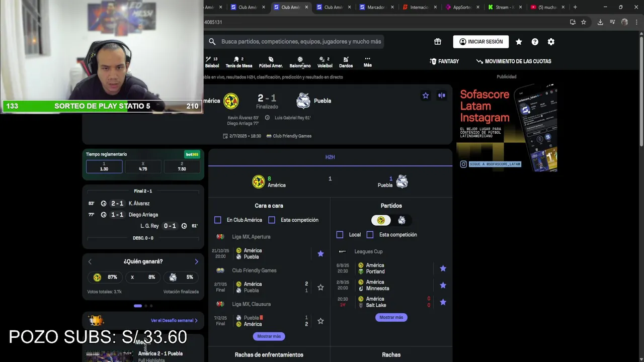This screenshot has height=362, width=644.
Task: Favorite the América vs Portland match
Action: (443, 268)
